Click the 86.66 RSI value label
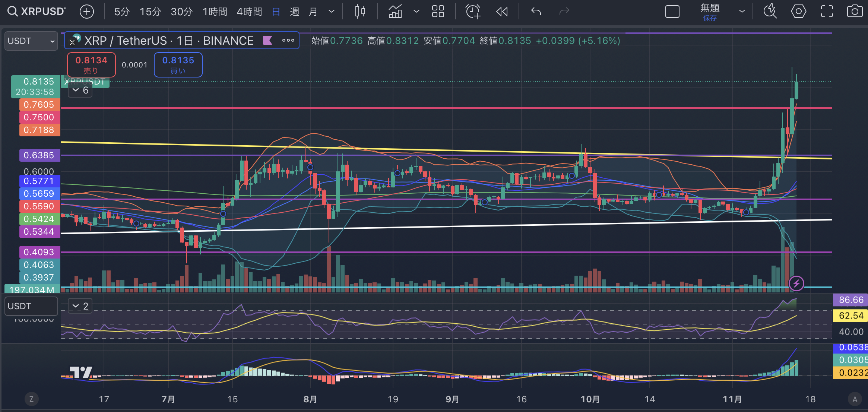868x412 pixels. click(851, 300)
